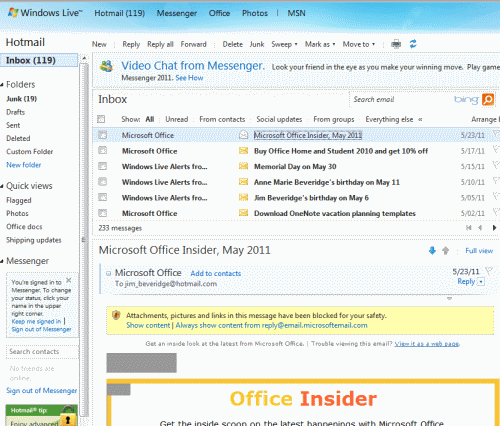This screenshot has height=426, width=500.
Task: Click the Windows Live logo
Action: point(45,13)
